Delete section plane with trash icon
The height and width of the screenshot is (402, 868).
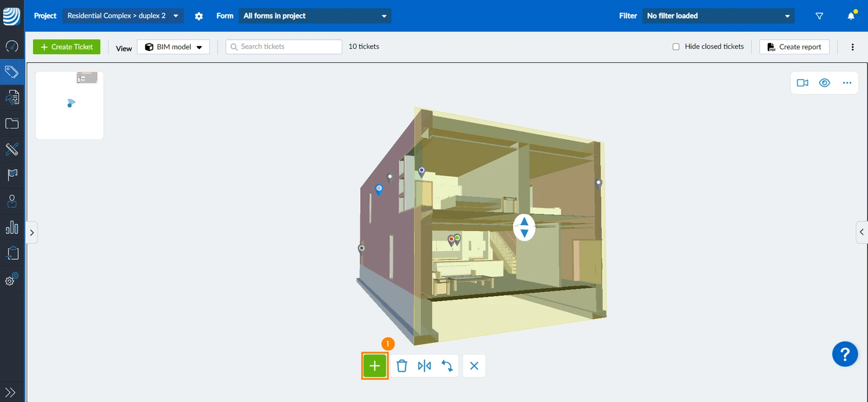pyautogui.click(x=401, y=366)
